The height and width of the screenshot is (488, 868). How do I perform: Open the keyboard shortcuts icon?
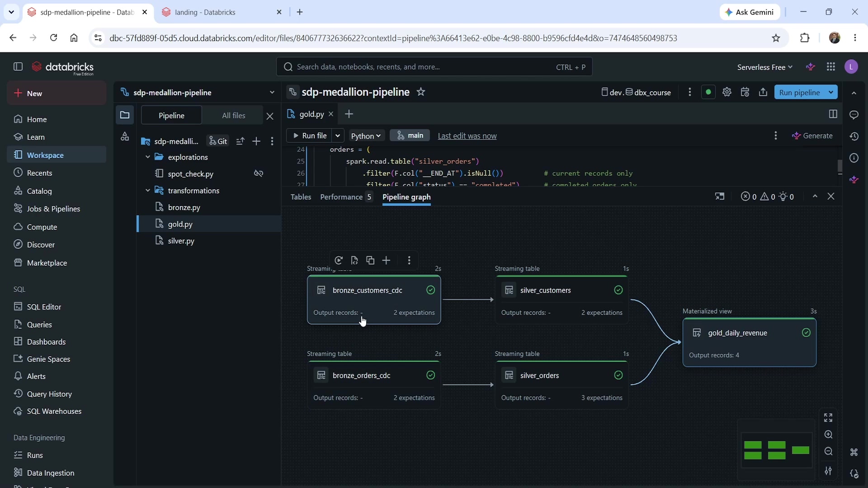point(854,452)
